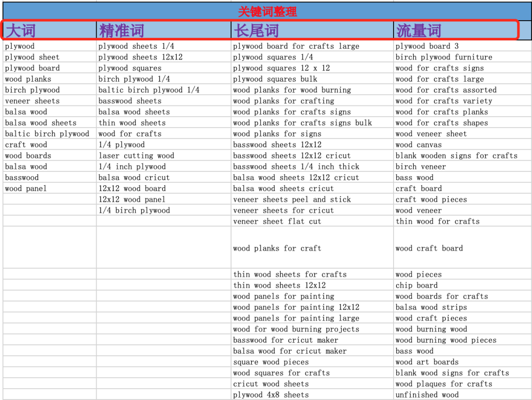Click the cell 'birch veneer'
The height and width of the screenshot is (400, 532).
point(463,167)
